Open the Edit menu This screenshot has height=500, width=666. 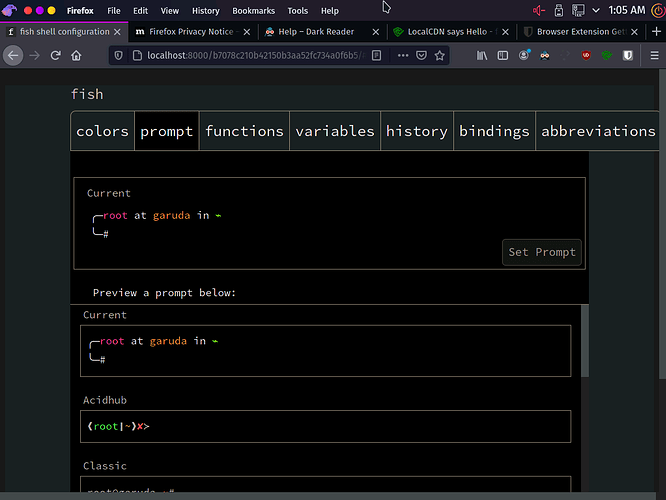pyautogui.click(x=140, y=11)
